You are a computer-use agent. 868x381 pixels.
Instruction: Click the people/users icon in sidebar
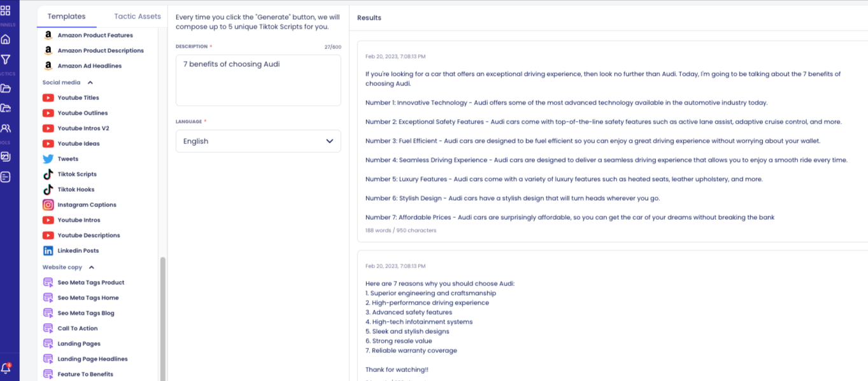[5, 128]
